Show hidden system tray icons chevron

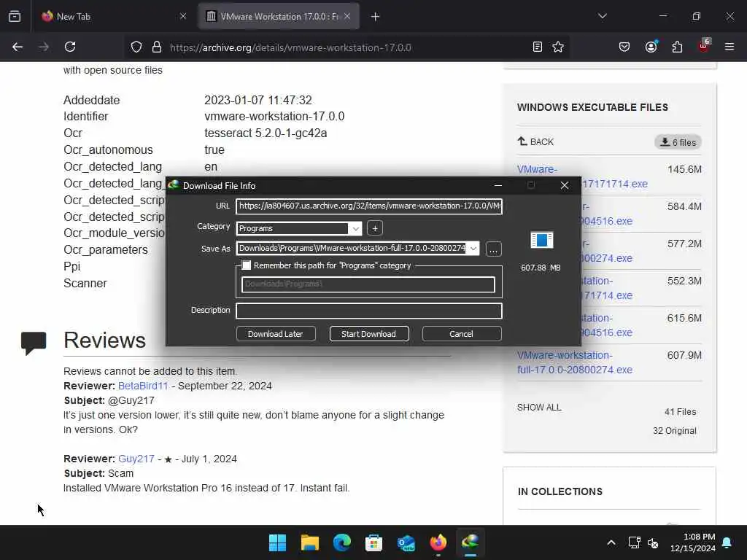pyautogui.click(x=611, y=542)
